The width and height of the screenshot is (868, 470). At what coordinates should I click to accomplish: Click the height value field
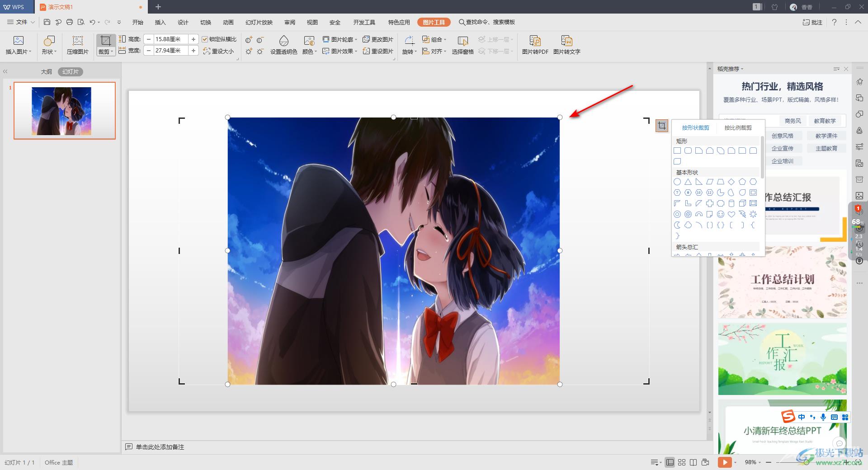171,39
